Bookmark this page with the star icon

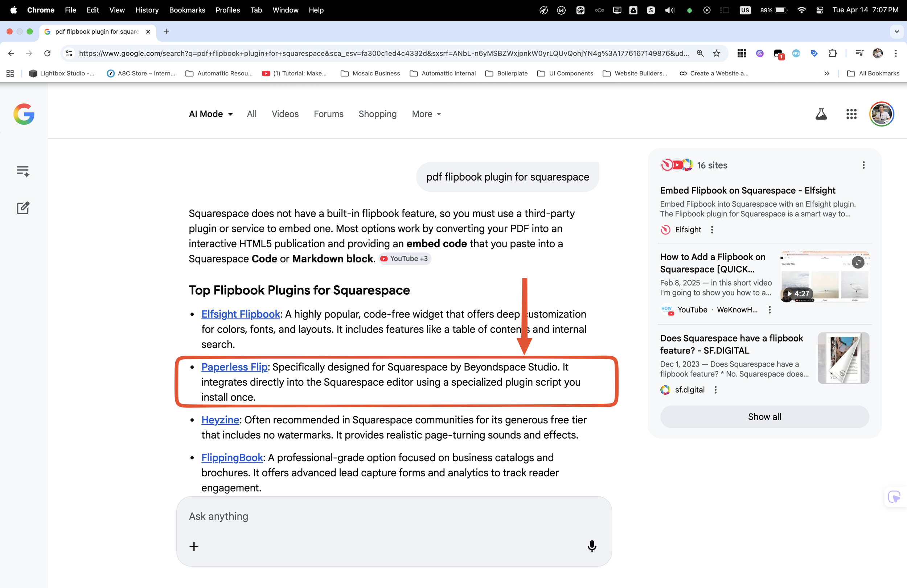coord(716,53)
